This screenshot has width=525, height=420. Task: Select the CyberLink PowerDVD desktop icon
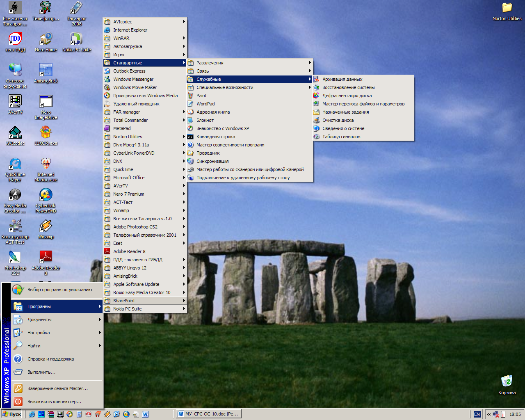(46, 201)
